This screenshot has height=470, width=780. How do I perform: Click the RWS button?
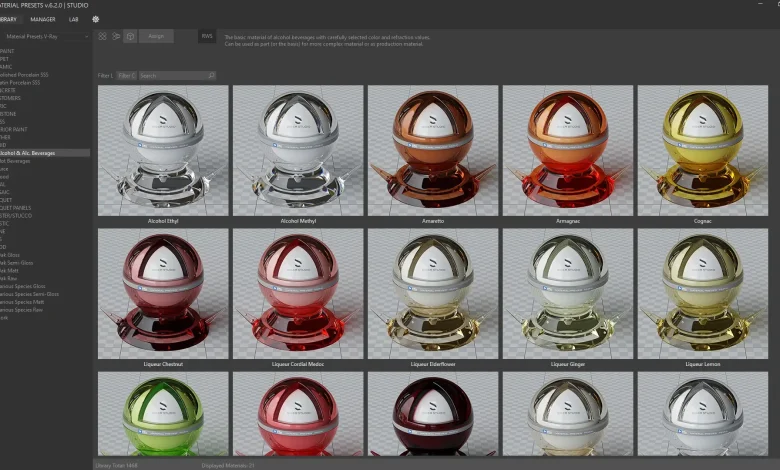(x=207, y=36)
